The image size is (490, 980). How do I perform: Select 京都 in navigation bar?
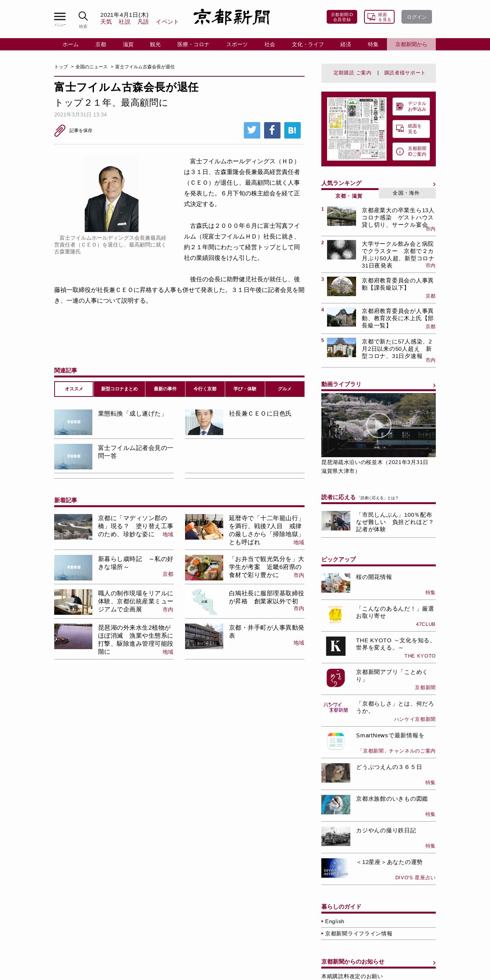(101, 44)
